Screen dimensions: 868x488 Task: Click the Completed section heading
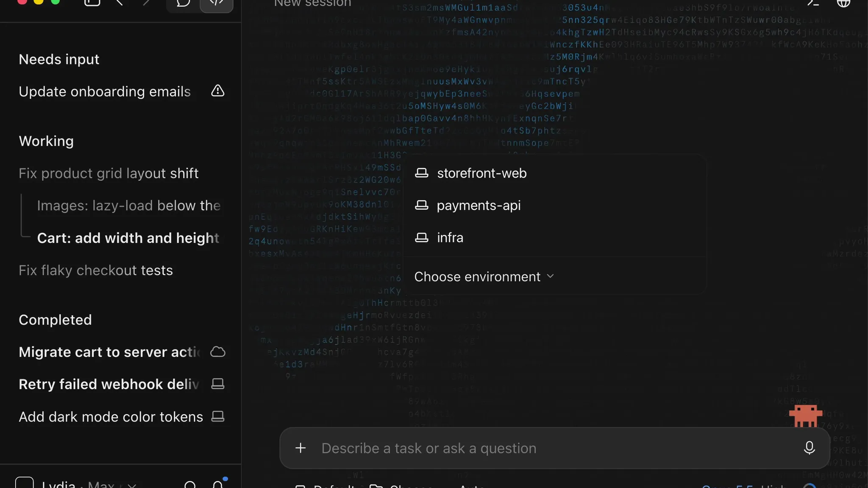[x=55, y=320]
